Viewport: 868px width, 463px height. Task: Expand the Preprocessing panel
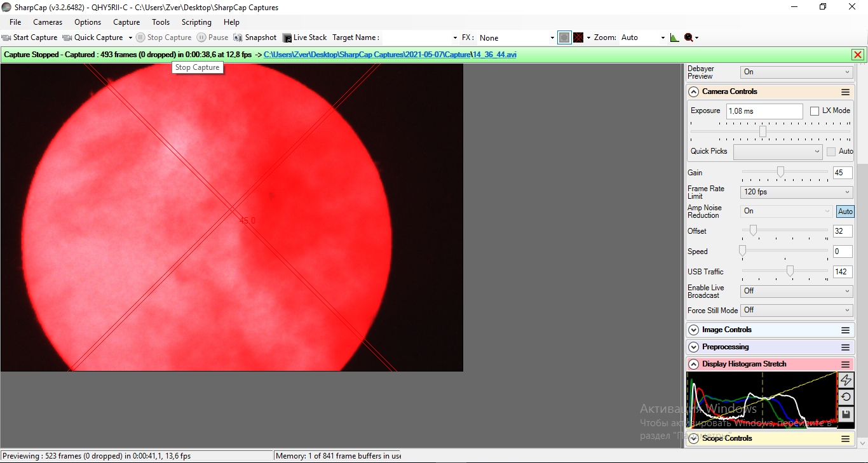pyautogui.click(x=694, y=347)
